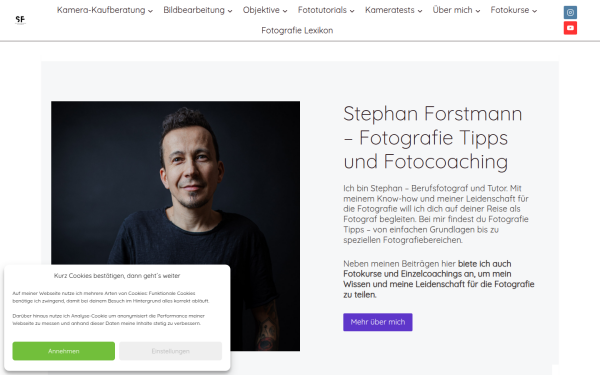Open the Kamera-Kaufberatung menu item
This screenshot has width=600, height=375.
tap(101, 10)
